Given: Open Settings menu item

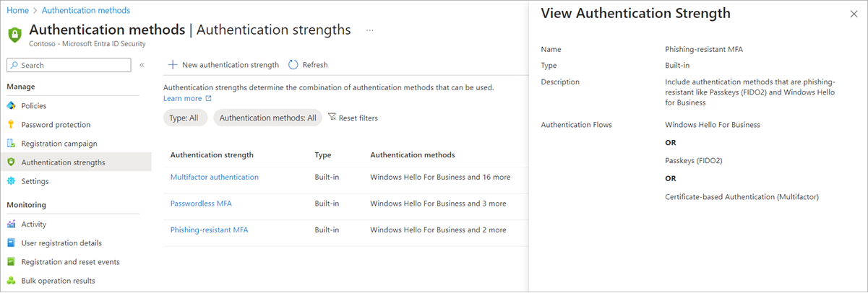Looking at the screenshot, I should click(x=35, y=180).
